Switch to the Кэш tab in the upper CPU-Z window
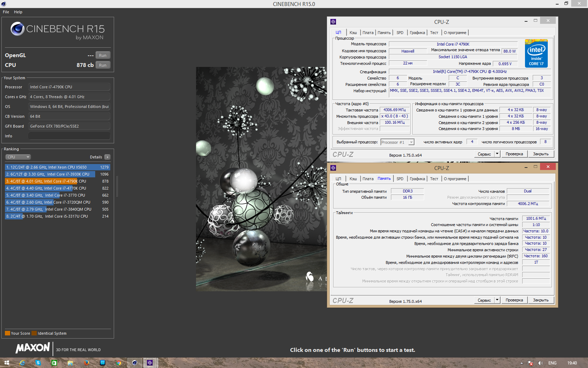Screen dimensions: 588x368 point(353,33)
